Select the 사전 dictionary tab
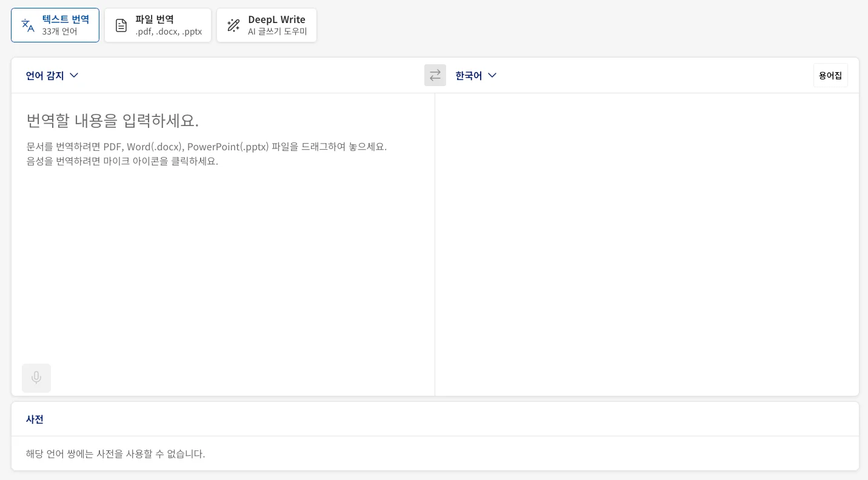Screen dimensions: 868x480 coord(35,419)
